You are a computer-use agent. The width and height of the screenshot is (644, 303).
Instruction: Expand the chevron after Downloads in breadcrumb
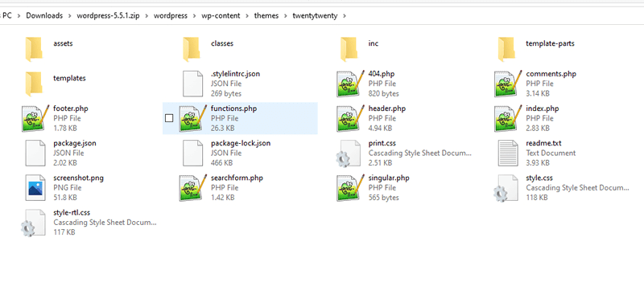(x=70, y=16)
